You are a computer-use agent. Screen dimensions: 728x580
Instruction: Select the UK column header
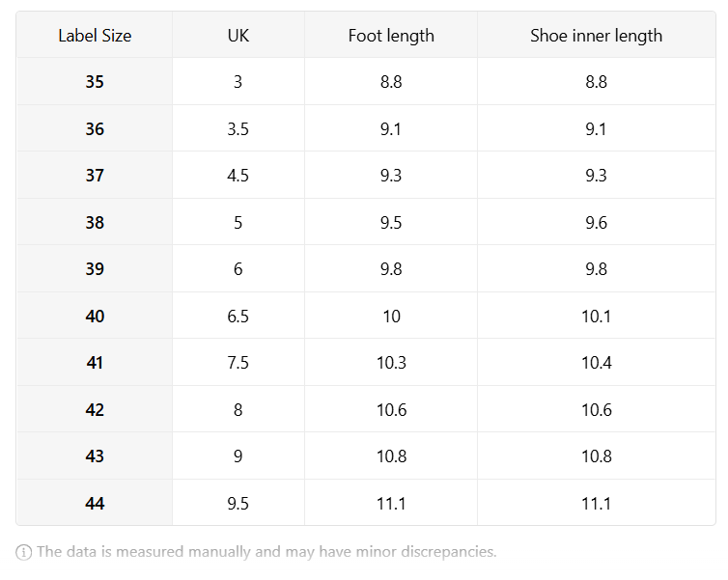point(238,36)
